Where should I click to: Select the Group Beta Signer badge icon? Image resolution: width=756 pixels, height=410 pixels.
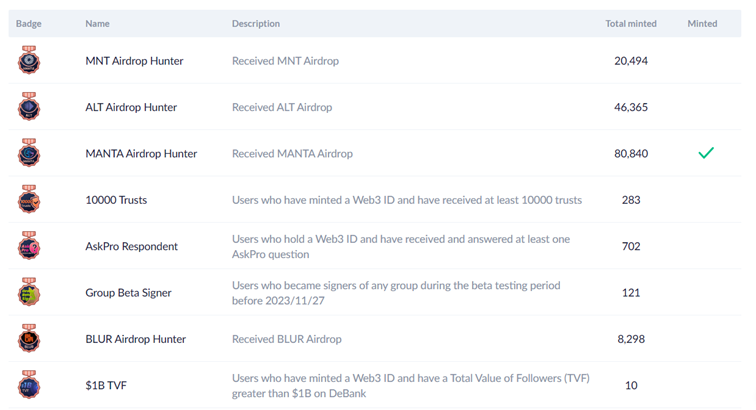29,293
